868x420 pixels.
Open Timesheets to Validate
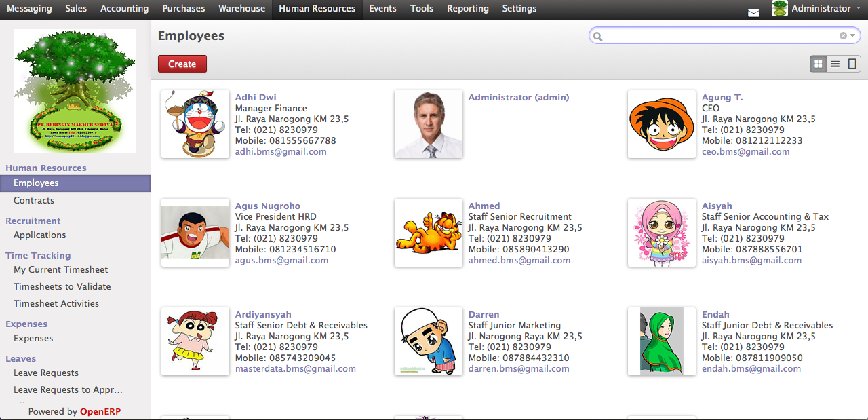[62, 286]
